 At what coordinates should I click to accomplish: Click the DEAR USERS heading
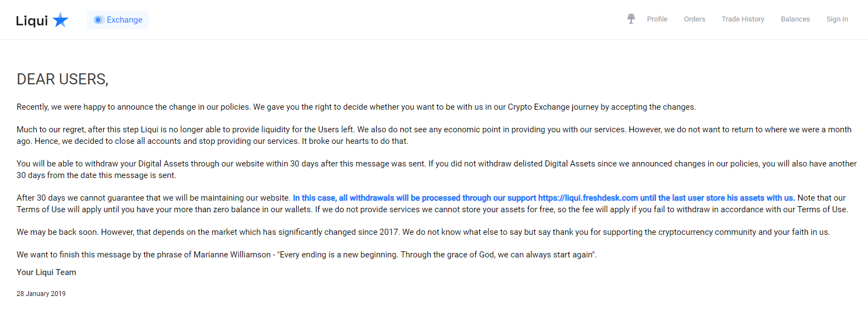(x=62, y=79)
